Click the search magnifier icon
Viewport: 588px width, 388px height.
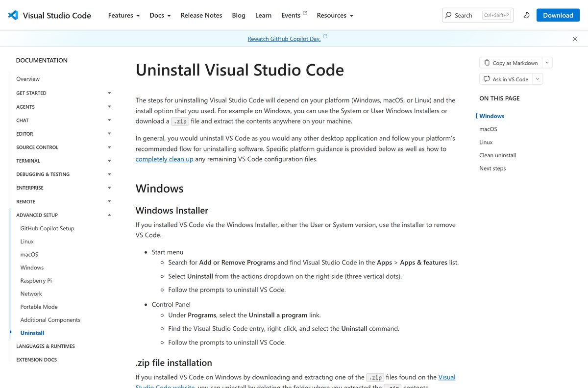click(448, 15)
